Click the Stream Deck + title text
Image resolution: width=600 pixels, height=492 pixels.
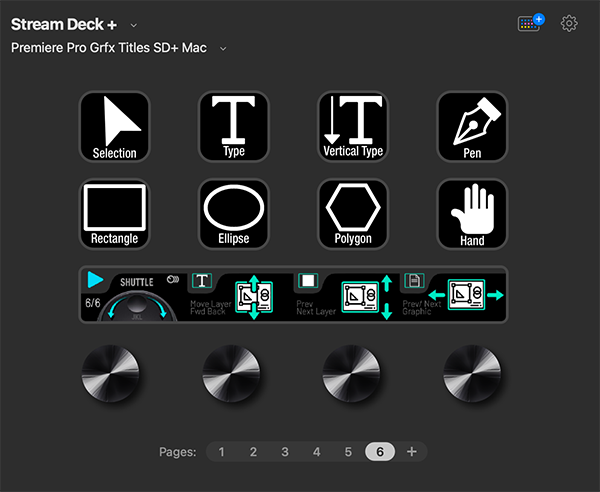click(x=64, y=24)
